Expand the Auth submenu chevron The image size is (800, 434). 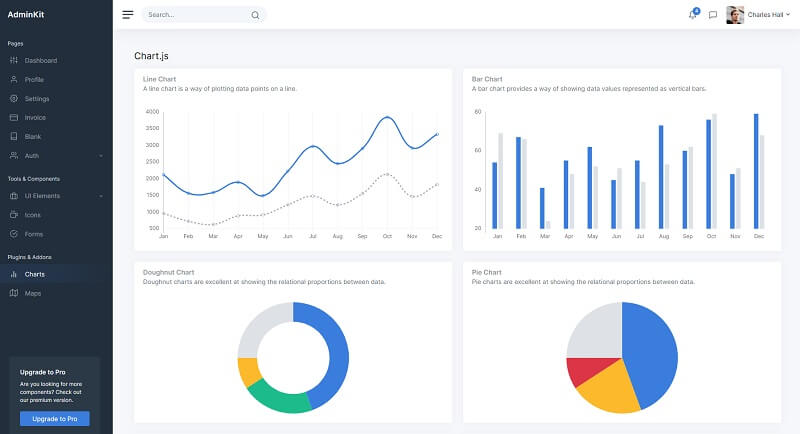pos(101,156)
